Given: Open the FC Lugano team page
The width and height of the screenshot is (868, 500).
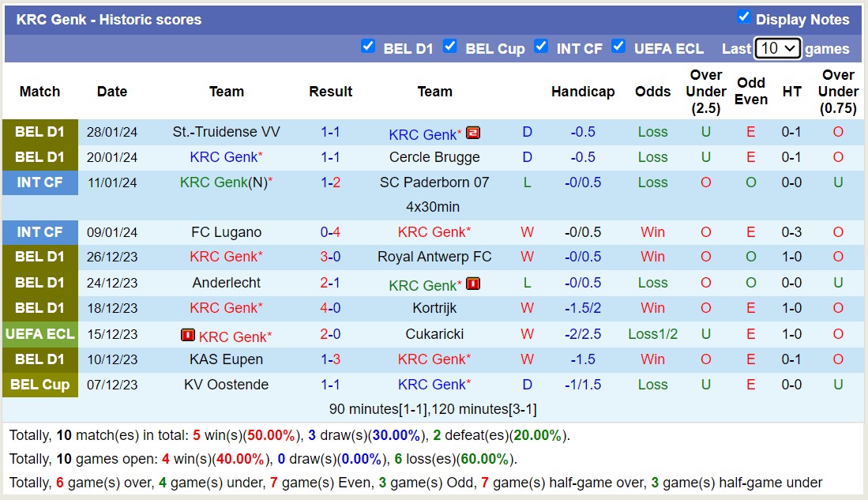Looking at the screenshot, I should click(226, 232).
